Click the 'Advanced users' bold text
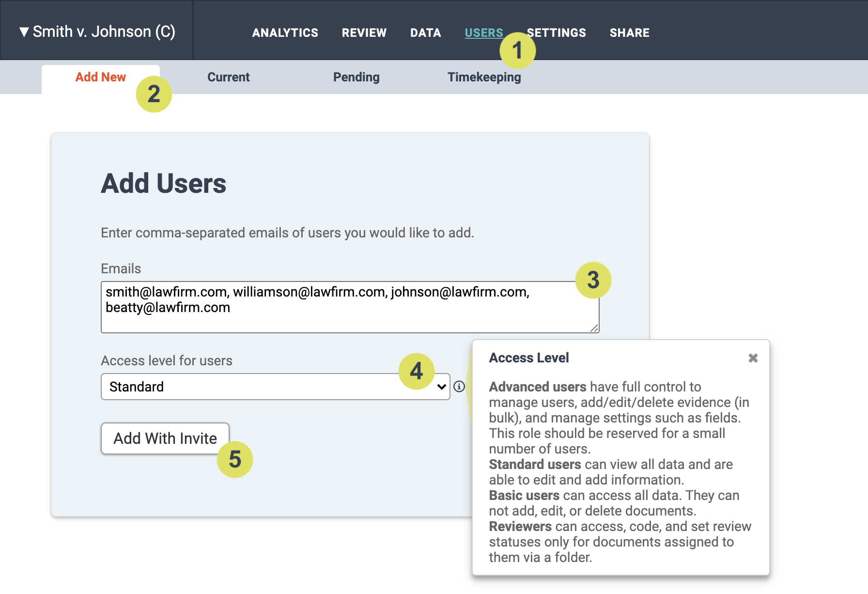Image resolution: width=868 pixels, height=594 pixels. click(x=538, y=387)
